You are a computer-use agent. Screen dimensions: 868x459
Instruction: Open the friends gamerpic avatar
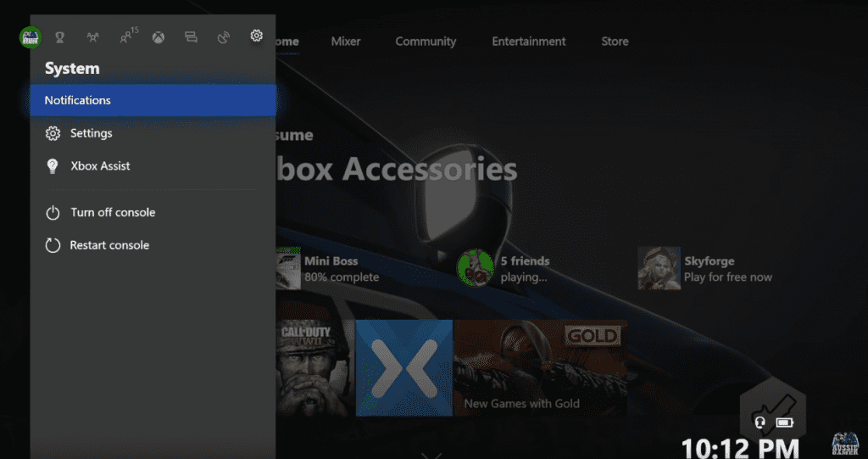coord(476,268)
